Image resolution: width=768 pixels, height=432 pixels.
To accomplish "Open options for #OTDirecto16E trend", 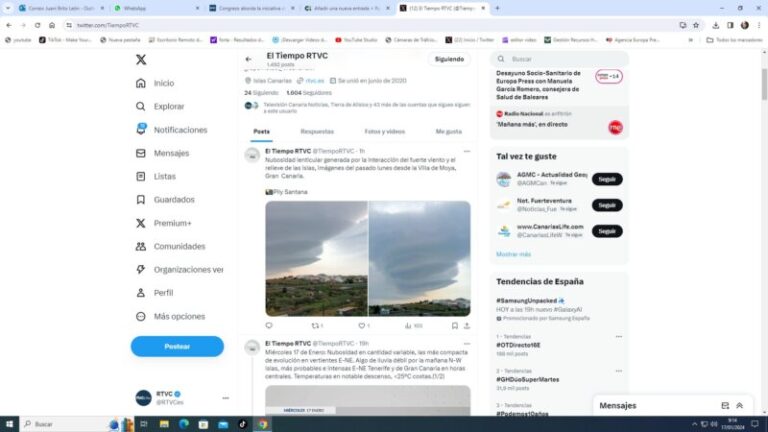I will [619, 337].
